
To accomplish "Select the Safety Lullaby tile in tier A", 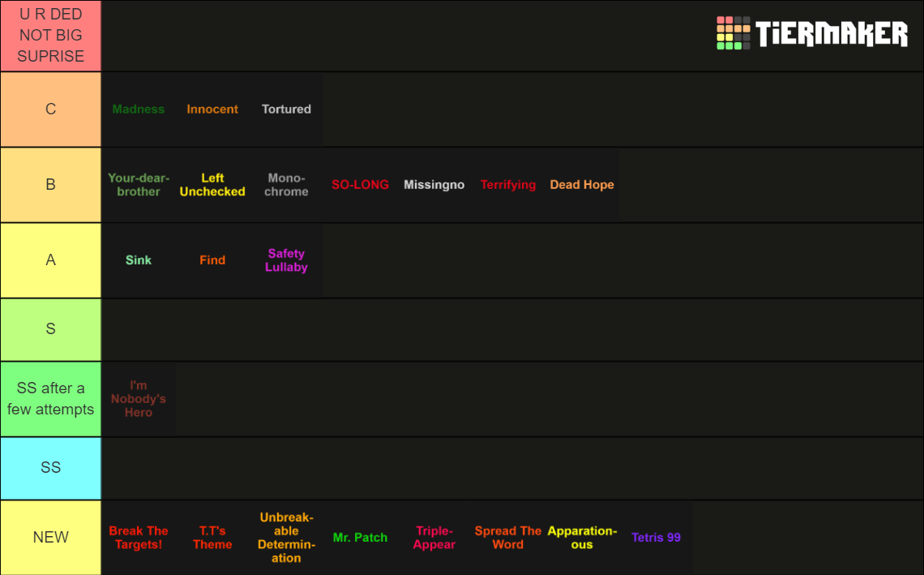I will pyautogui.click(x=286, y=260).
